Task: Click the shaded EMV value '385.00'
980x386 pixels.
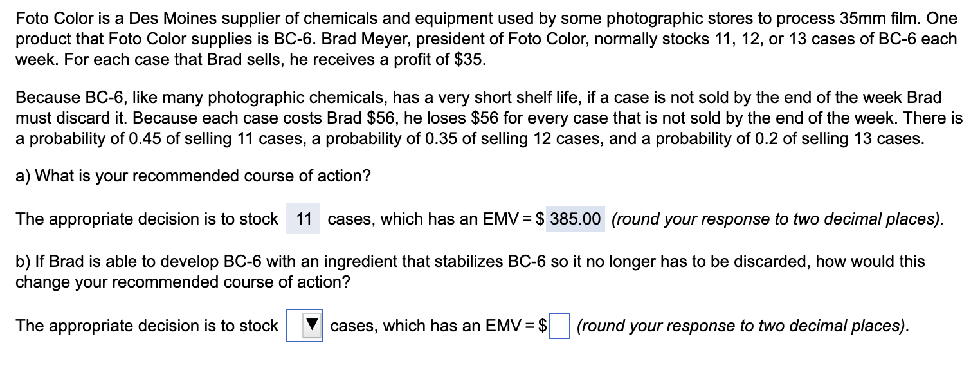Action: point(575,219)
